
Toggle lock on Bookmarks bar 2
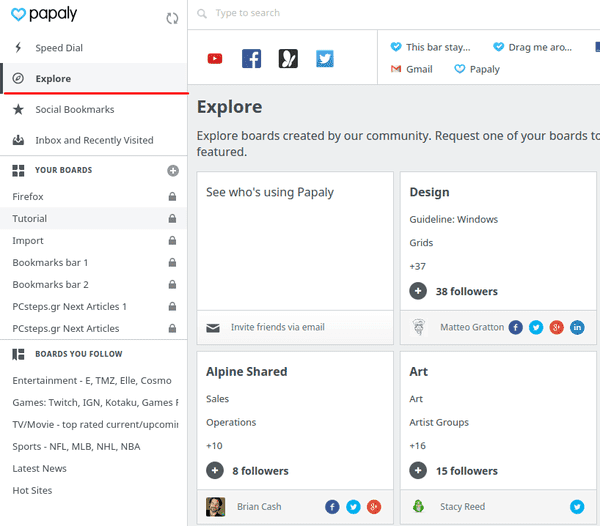pyautogui.click(x=173, y=285)
